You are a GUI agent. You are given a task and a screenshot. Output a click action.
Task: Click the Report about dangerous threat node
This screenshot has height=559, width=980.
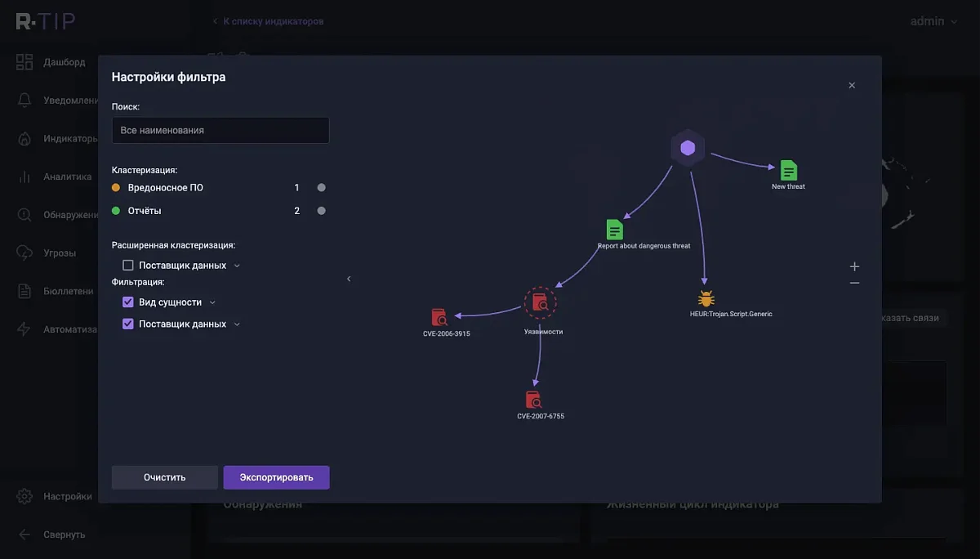coord(615,230)
